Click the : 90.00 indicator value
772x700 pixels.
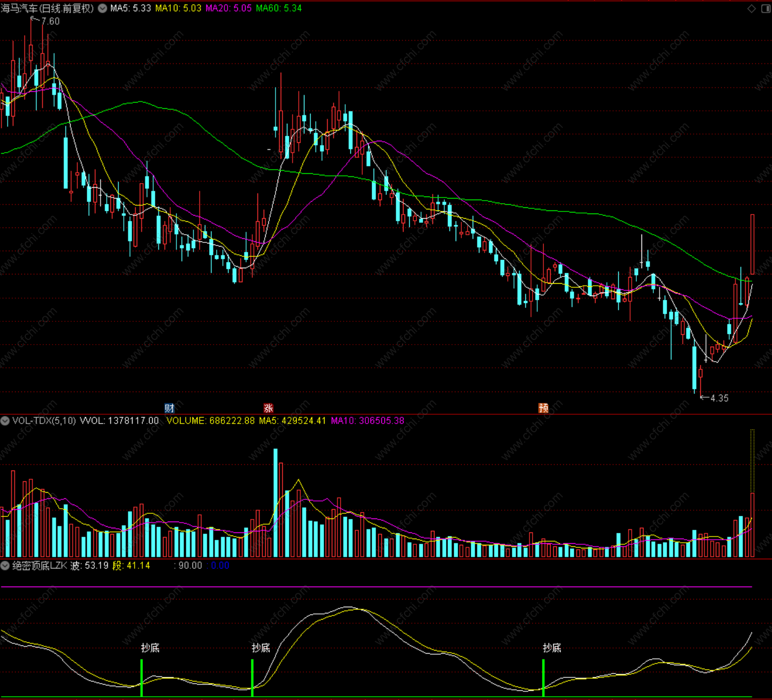[188, 565]
